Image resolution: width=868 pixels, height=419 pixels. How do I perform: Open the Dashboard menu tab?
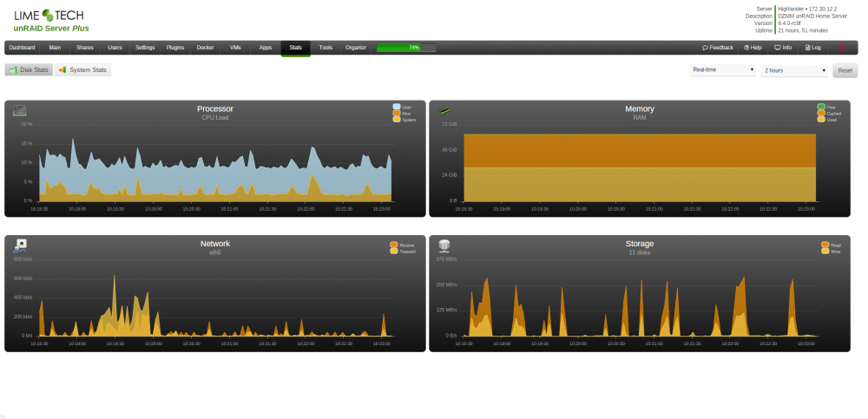coord(23,48)
